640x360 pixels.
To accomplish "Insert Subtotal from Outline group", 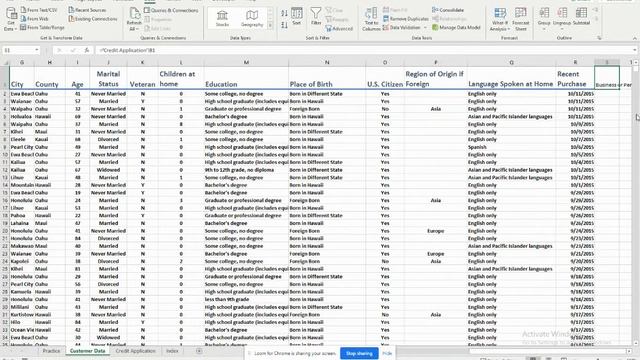I will pyautogui.click(x=581, y=17).
